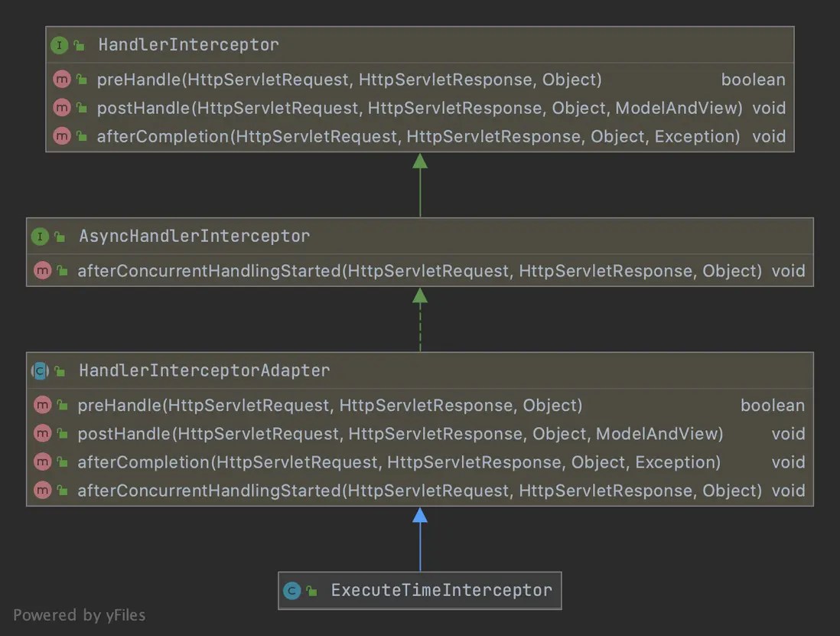The width and height of the screenshot is (840, 636).
Task: Click the method icon beside afterConcurrentHandlingStarted
Action: tap(42, 270)
